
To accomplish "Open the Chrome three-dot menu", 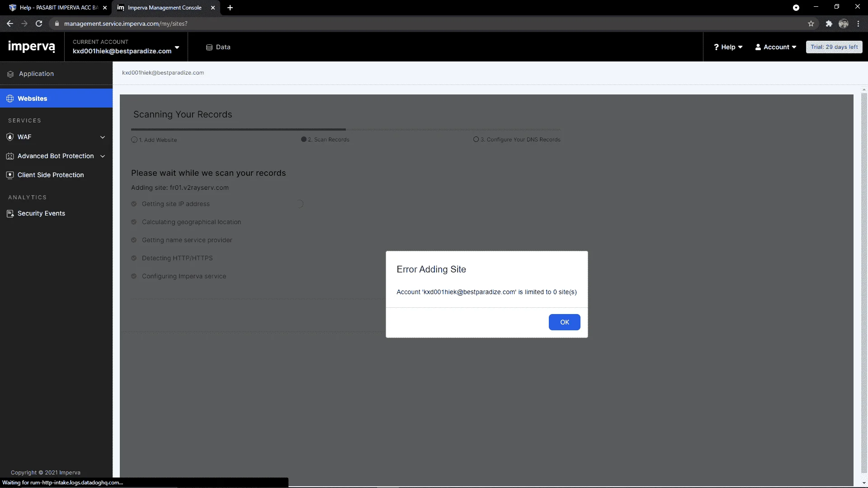I will (x=858, y=23).
